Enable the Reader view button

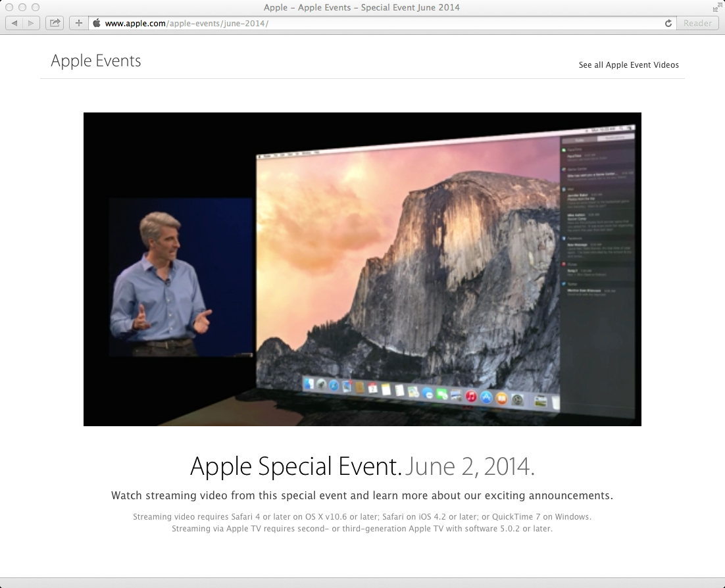pyautogui.click(x=697, y=23)
